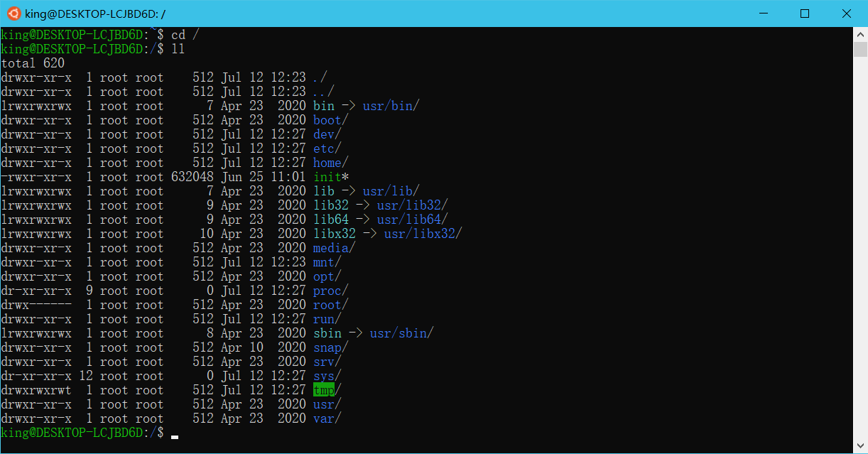Click the highlighted 'tmp' directory name
This screenshot has height=454, width=868.
point(324,390)
